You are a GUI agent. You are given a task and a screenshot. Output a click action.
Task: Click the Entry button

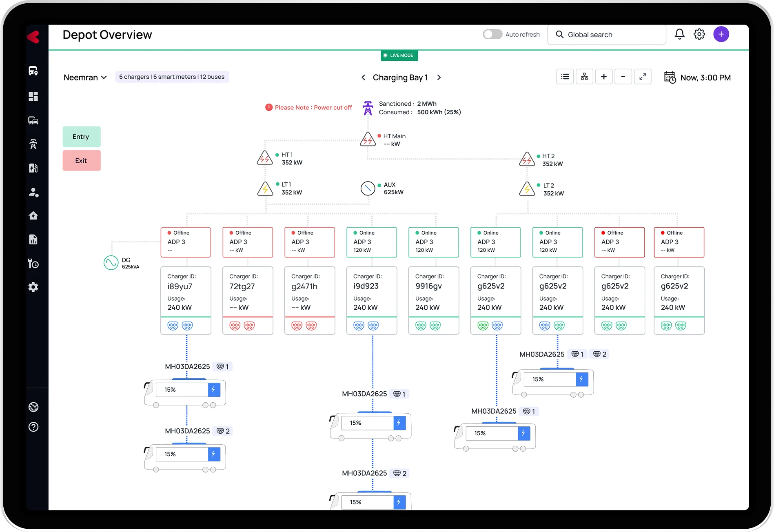81,137
